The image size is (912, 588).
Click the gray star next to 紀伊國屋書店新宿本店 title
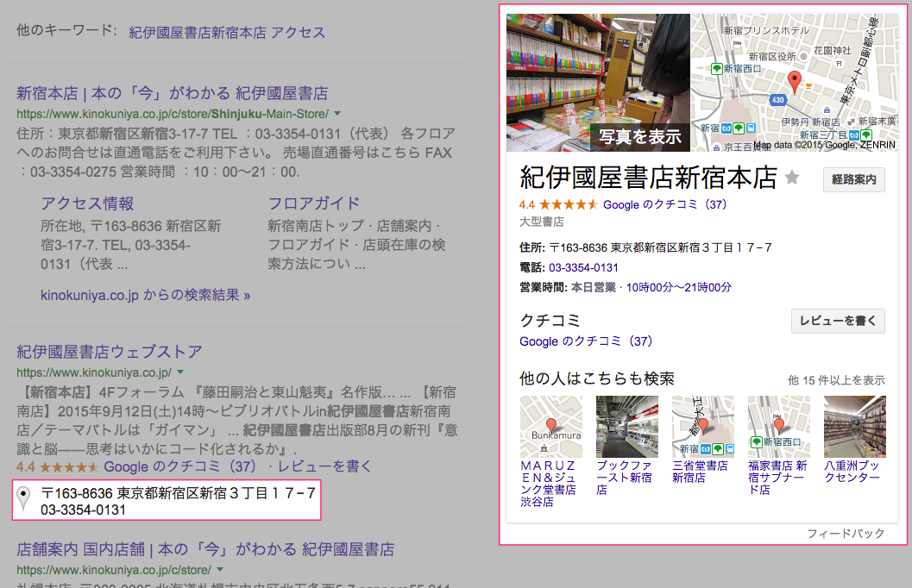[x=791, y=178]
